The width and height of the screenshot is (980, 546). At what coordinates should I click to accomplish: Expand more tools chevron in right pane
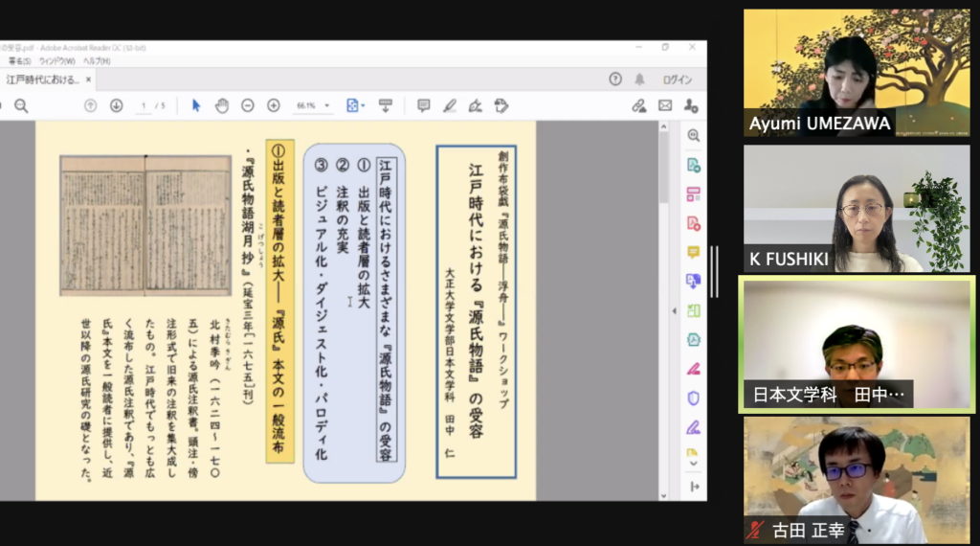click(x=693, y=468)
